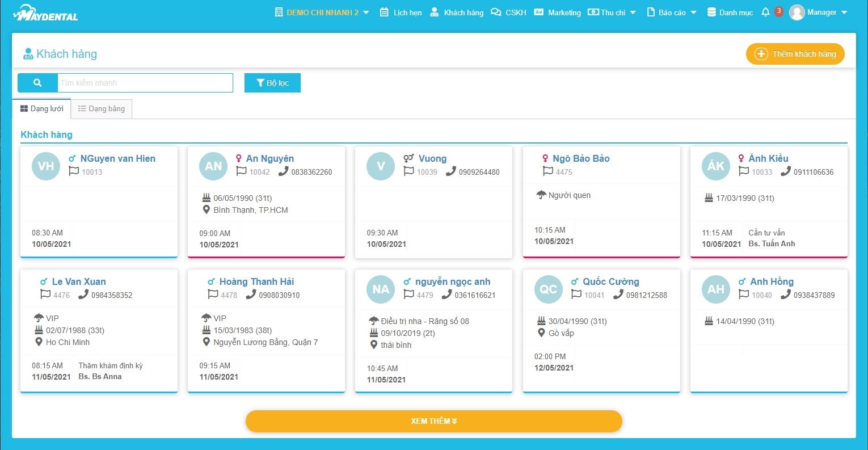Click the Manager profile avatar
The width and height of the screenshot is (868, 450).
pyautogui.click(x=797, y=12)
